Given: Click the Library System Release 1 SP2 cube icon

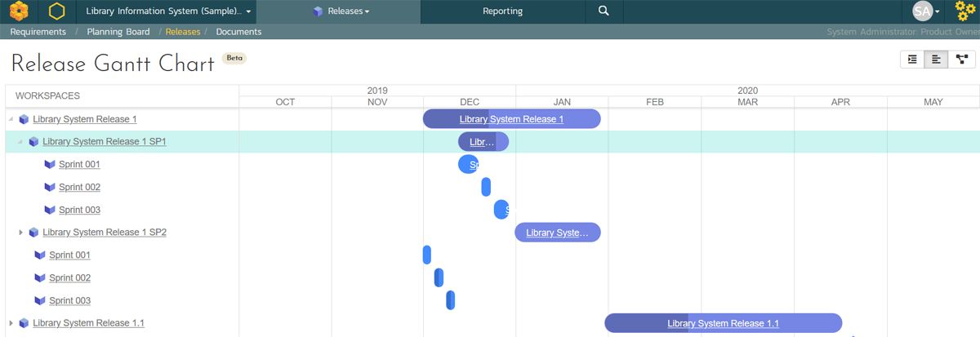Looking at the screenshot, I should pyautogui.click(x=33, y=233).
